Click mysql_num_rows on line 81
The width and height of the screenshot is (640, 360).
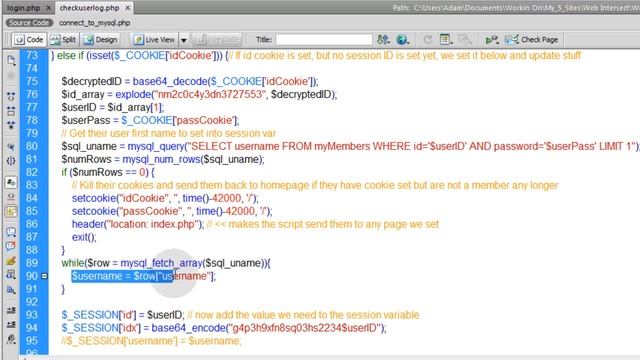161,159
